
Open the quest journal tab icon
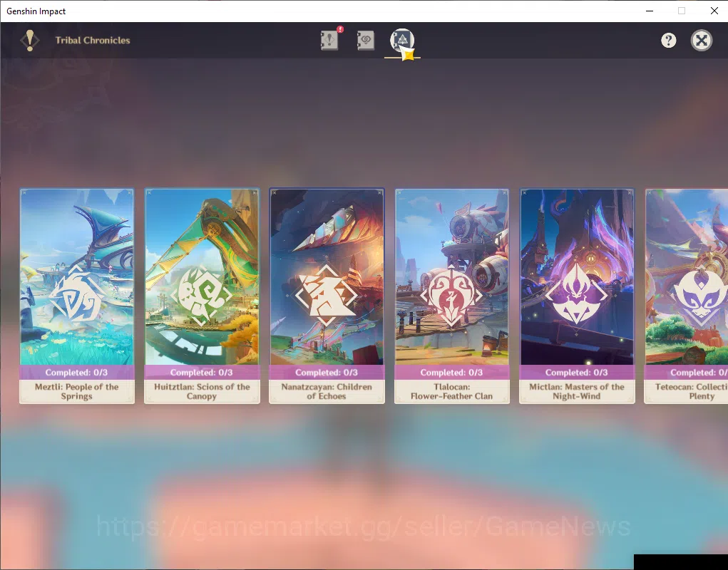tap(329, 41)
